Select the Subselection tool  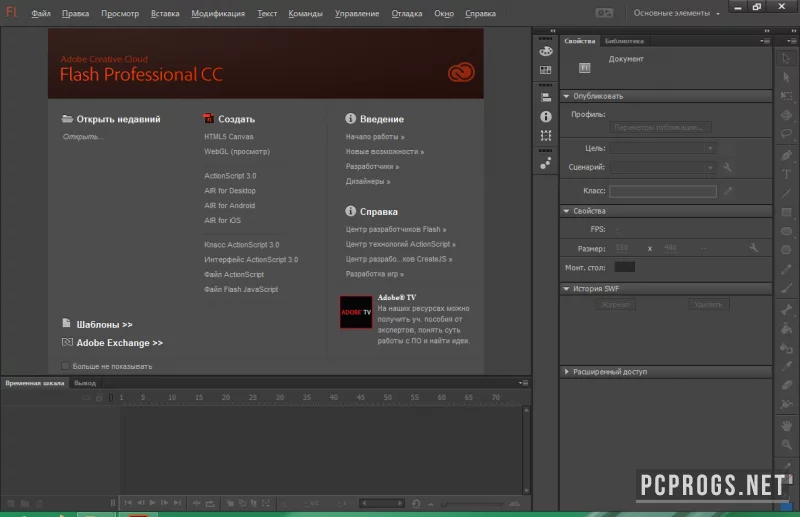click(x=786, y=77)
